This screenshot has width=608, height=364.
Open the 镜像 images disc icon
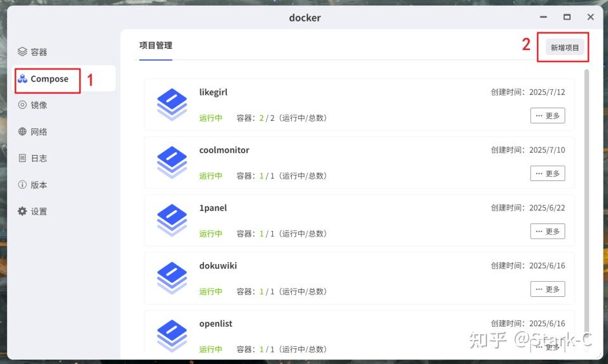pos(23,104)
